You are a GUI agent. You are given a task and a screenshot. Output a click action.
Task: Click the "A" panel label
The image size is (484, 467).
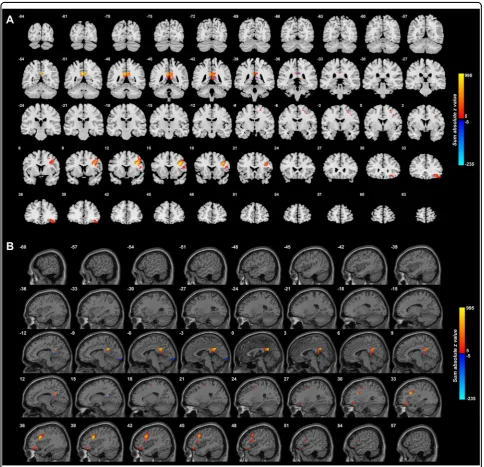10,20
